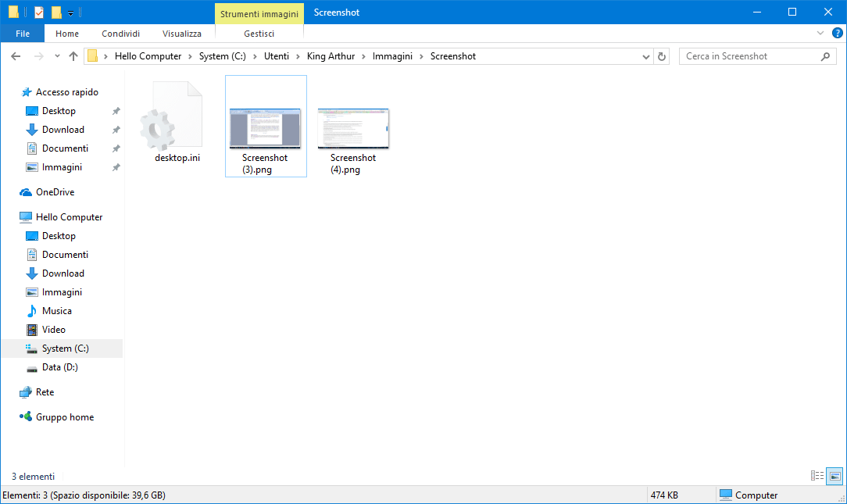Open Gruppo home in sidebar
847x504 pixels.
(64, 417)
